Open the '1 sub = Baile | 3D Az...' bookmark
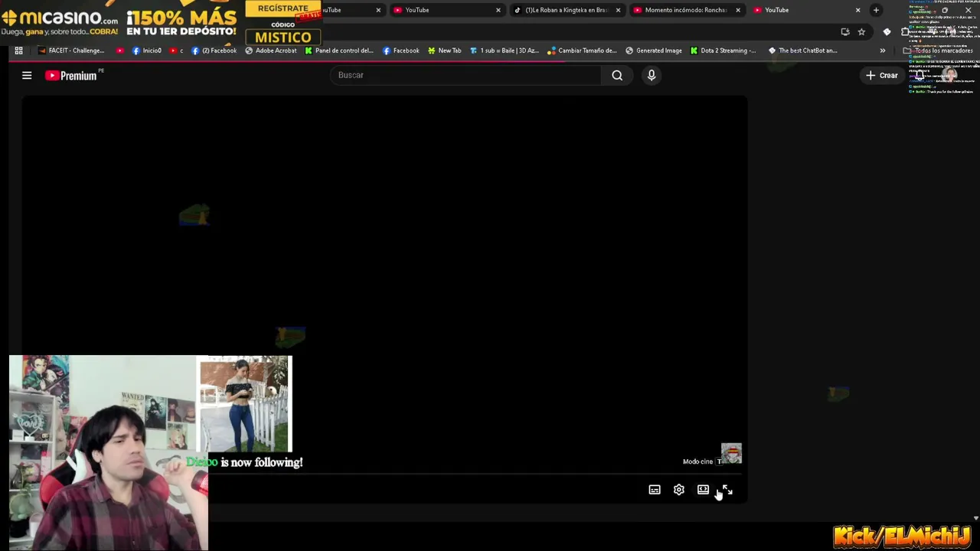This screenshot has width=980, height=551. (x=505, y=51)
